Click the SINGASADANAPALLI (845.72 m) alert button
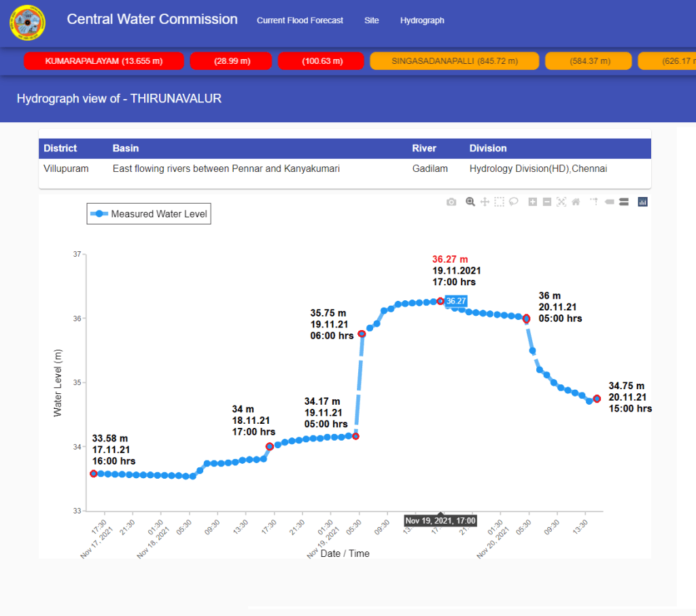 pos(454,61)
